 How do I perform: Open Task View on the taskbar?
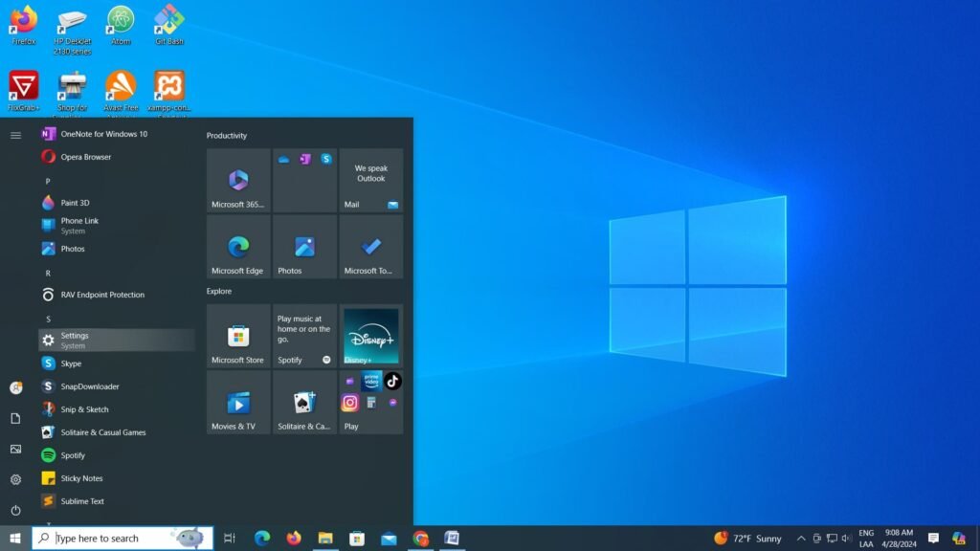tap(230, 538)
